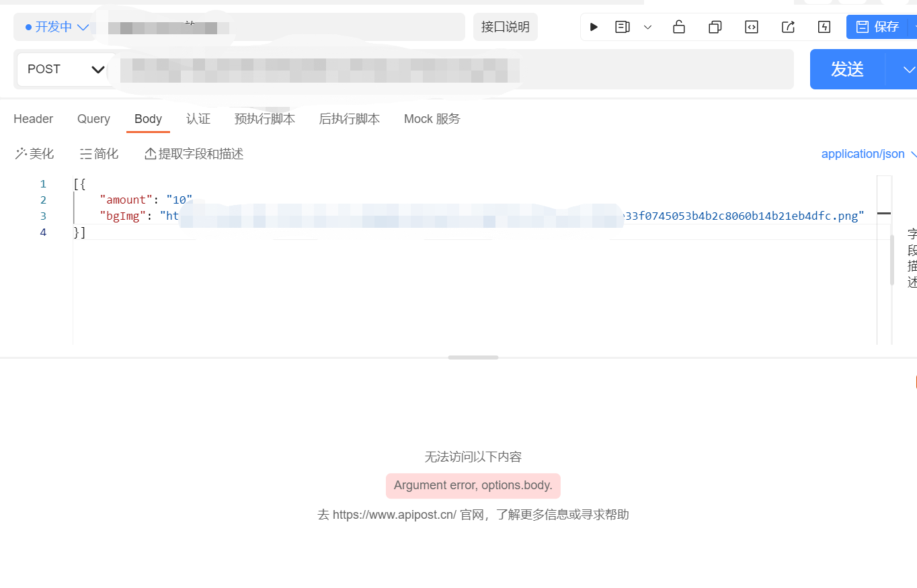Click 简化 to minify the JSON
Screen dimensions: 917x588
tap(99, 154)
